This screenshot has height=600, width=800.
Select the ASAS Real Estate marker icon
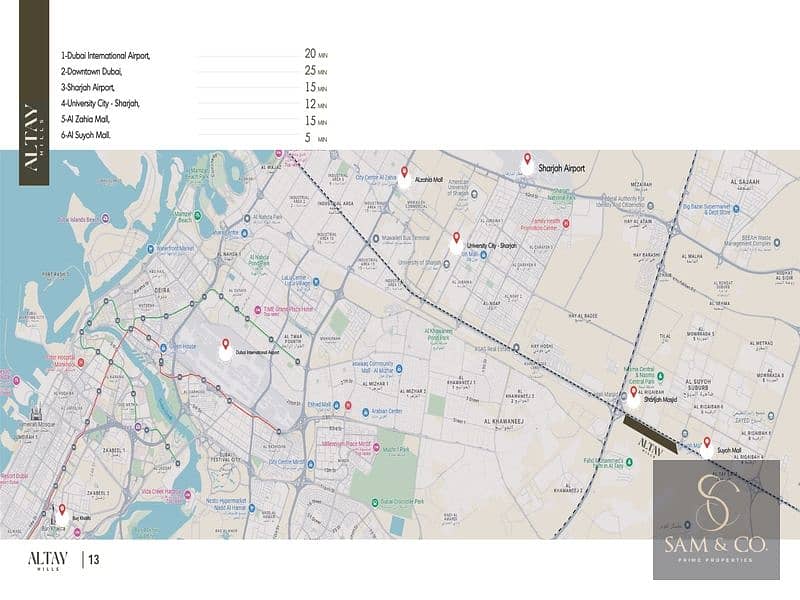(516, 348)
